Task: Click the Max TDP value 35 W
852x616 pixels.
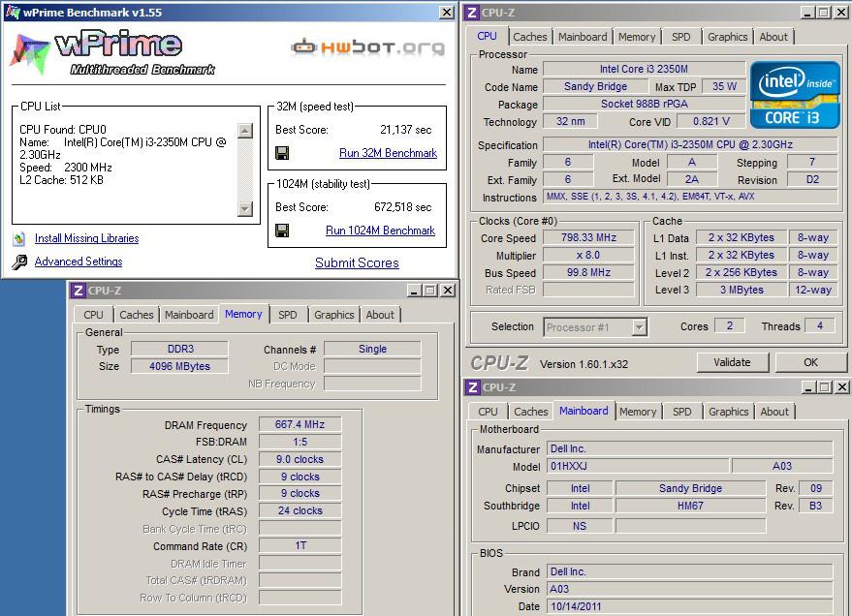Action: pos(724,86)
